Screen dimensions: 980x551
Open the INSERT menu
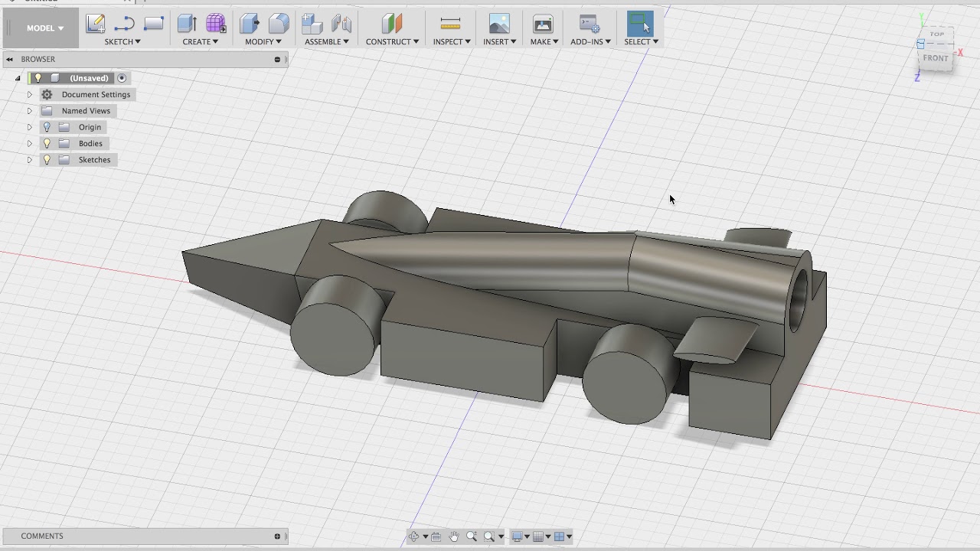pos(500,41)
